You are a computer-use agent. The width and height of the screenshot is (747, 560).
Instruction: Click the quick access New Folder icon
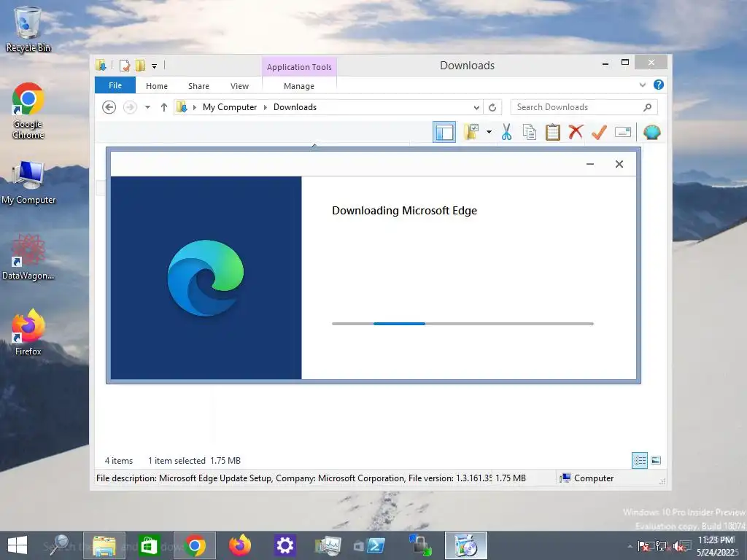click(140, 65)
